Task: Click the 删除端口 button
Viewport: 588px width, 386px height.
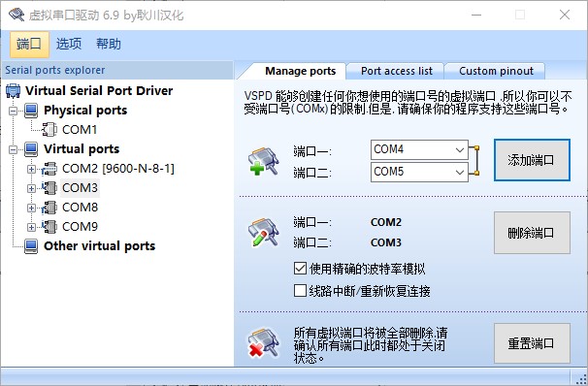Action: click(532, 233)
